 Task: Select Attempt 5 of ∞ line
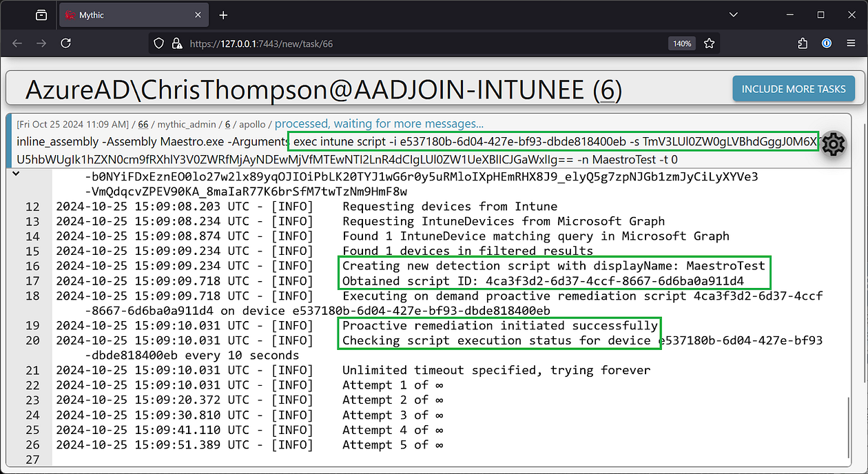[x=393, y=444]
